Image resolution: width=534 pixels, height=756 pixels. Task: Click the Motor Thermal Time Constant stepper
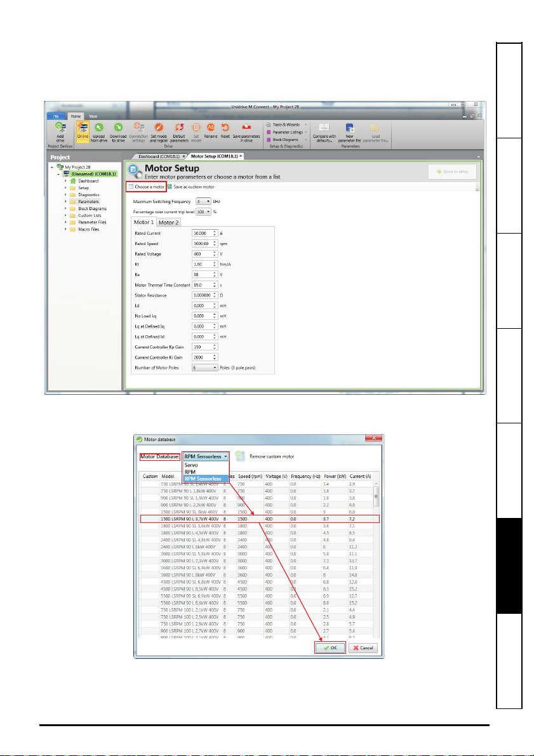(215, 285)
